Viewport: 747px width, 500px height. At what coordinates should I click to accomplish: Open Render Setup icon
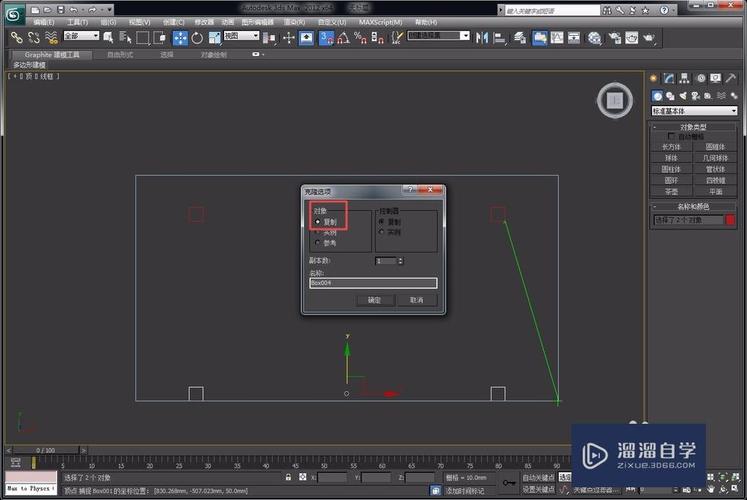[614, 38]
